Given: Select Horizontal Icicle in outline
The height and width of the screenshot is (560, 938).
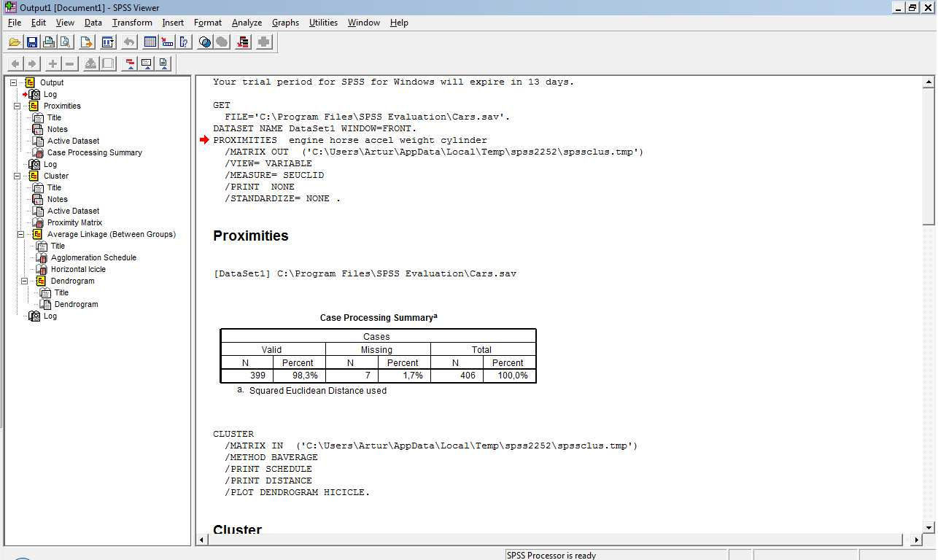Looking at the screenshot, I should [x=78, y=269].
